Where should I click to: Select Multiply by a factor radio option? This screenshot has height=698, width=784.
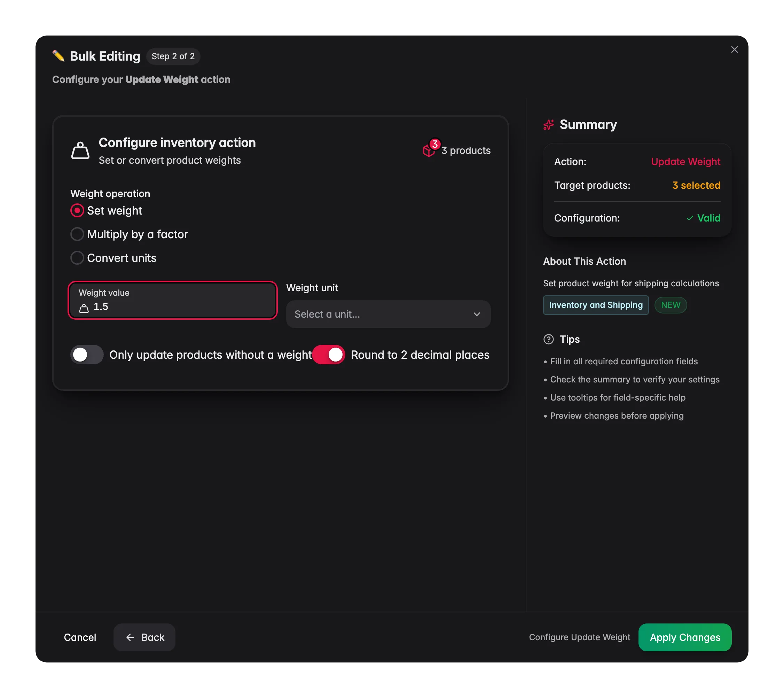(x=77, y=234)
